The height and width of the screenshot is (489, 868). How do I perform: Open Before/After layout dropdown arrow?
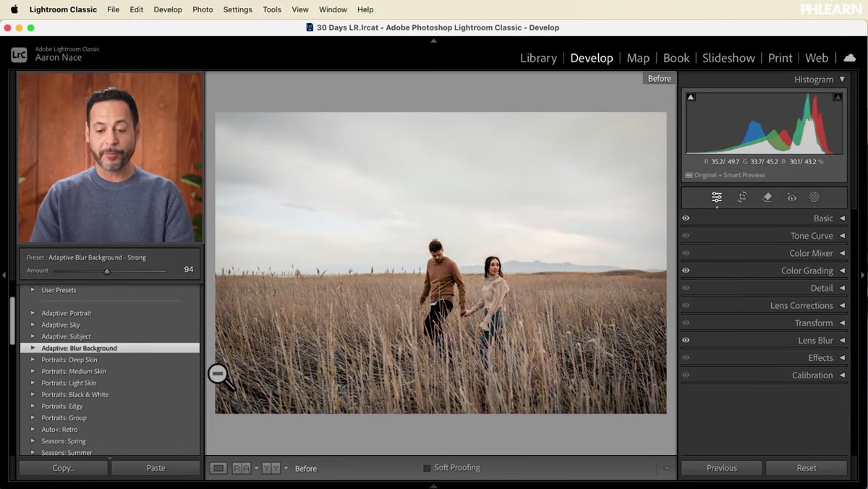[x=286, y=468]
